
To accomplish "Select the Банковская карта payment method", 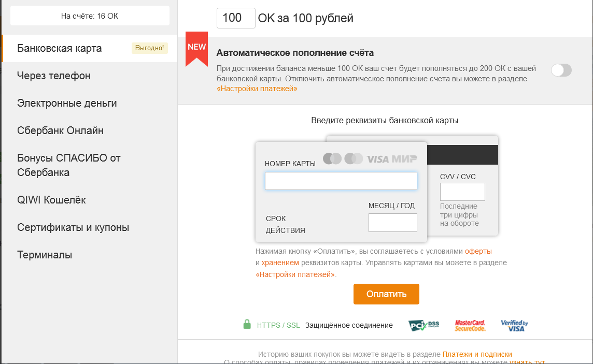I will point(90,48).
